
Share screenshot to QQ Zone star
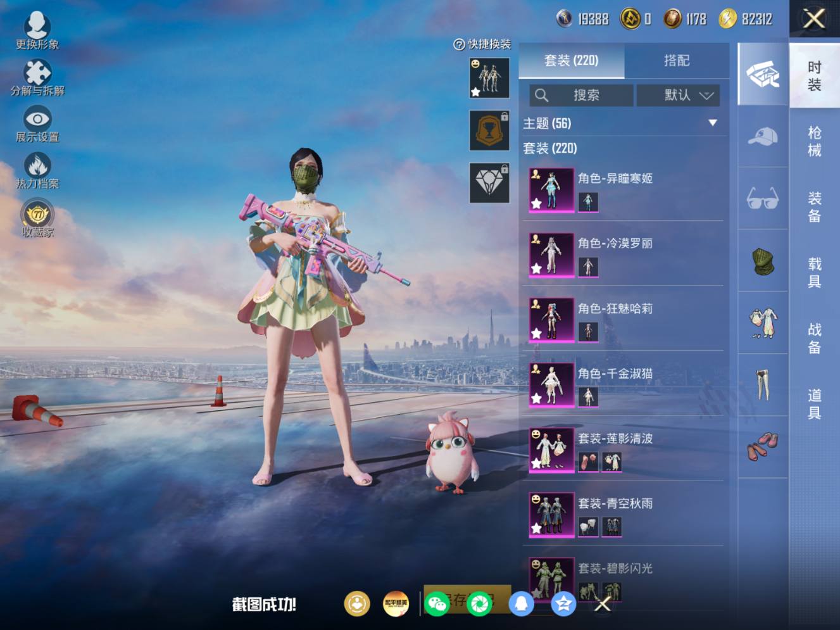click(x=563, y=604)
